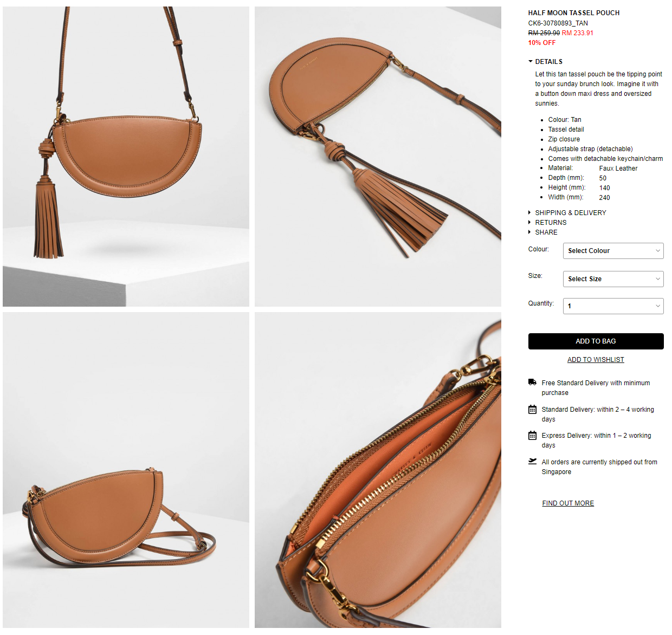The image size is (672, 635).
Task: View the pouch lying with strap photo
Action: [126, 470]
